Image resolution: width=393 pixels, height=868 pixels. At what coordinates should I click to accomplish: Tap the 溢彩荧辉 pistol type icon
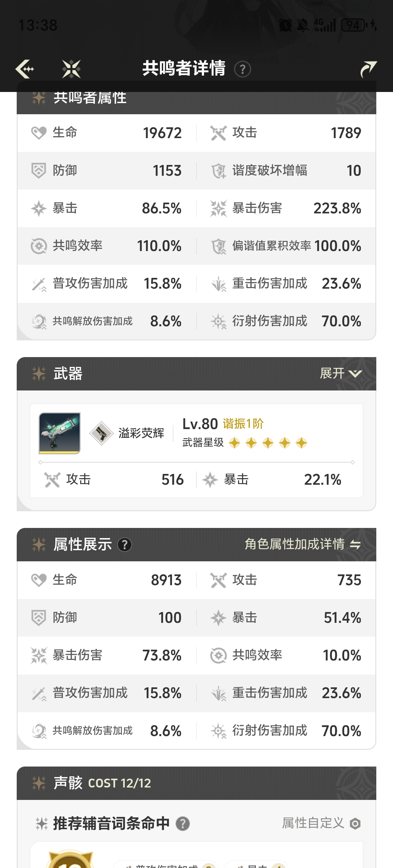pos(101,433)
